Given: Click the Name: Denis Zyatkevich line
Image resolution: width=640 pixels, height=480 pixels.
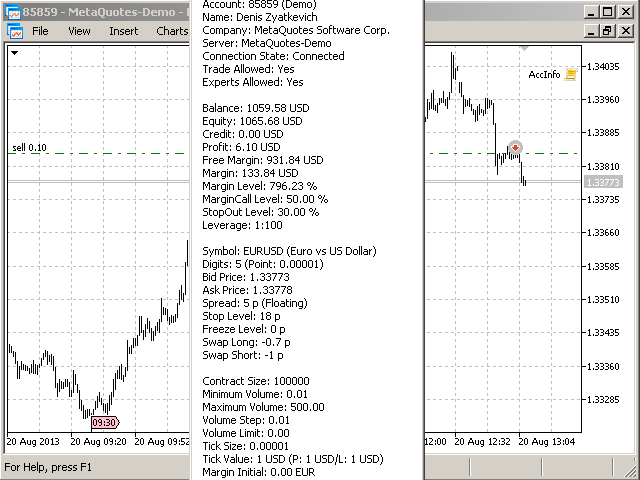Looking at the screenshot, I should pos(260,18).
